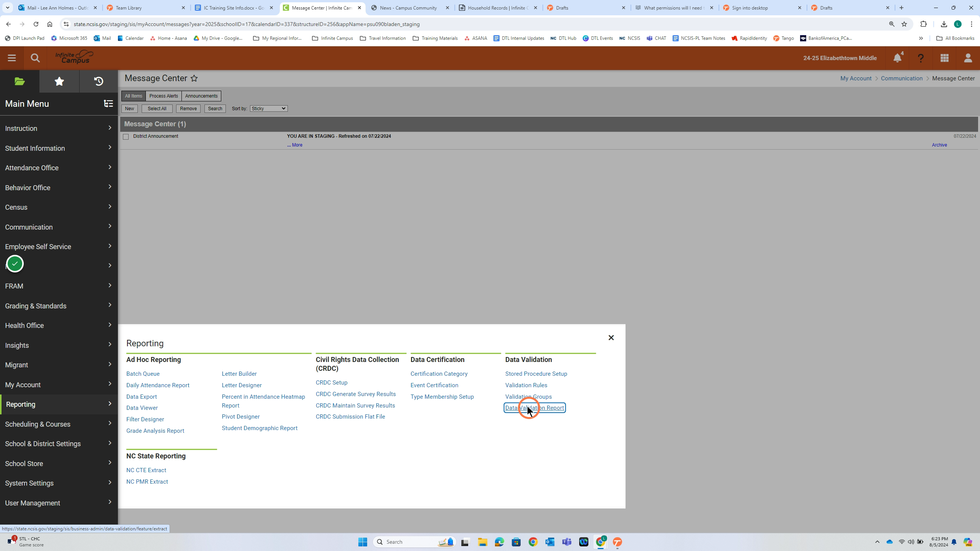
Task: Expand the User Management menu
Action: (59, 503)
